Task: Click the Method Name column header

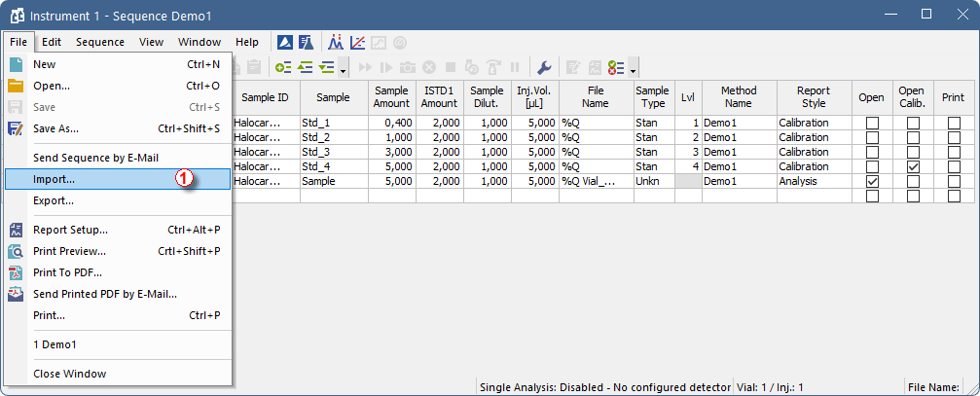Action: point(739,97)
